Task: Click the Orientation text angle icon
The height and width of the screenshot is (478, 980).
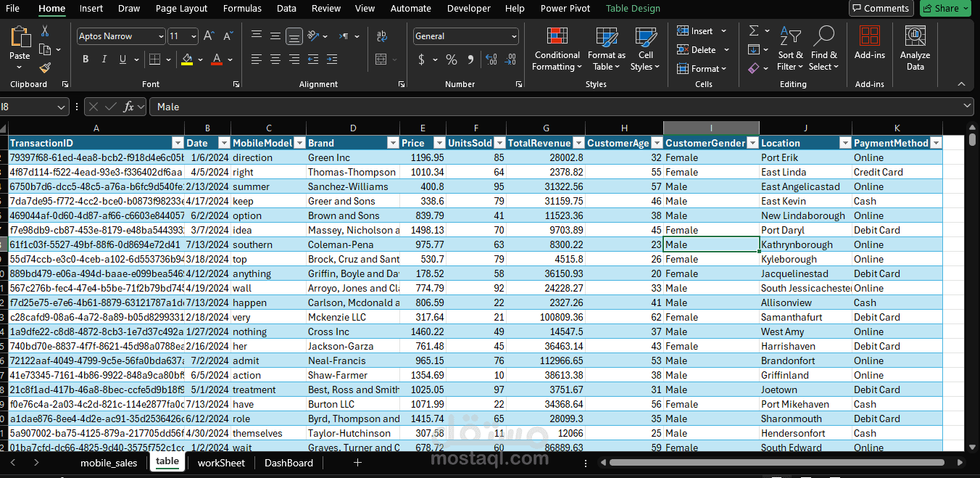Action: [313, 36]
